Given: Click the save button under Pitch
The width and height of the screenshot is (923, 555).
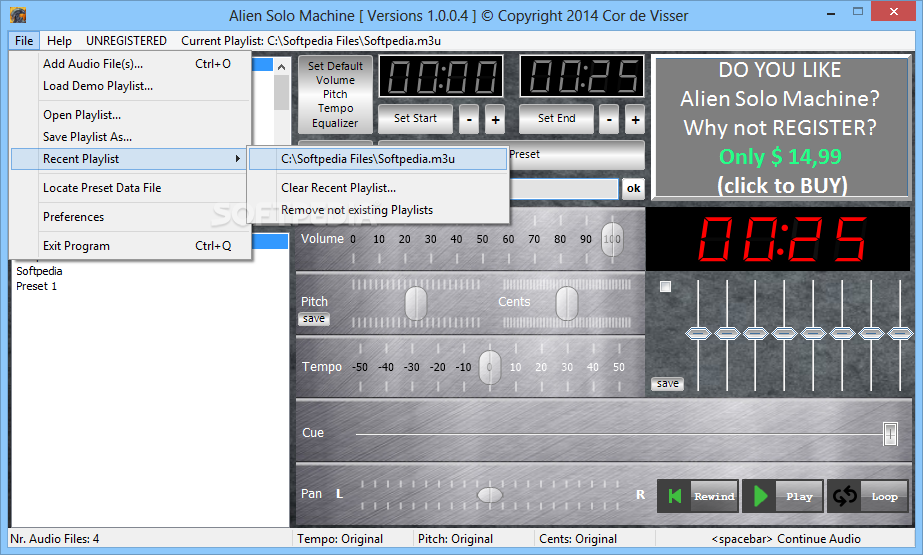Looking at the screenshot, I should pos(314,318).
